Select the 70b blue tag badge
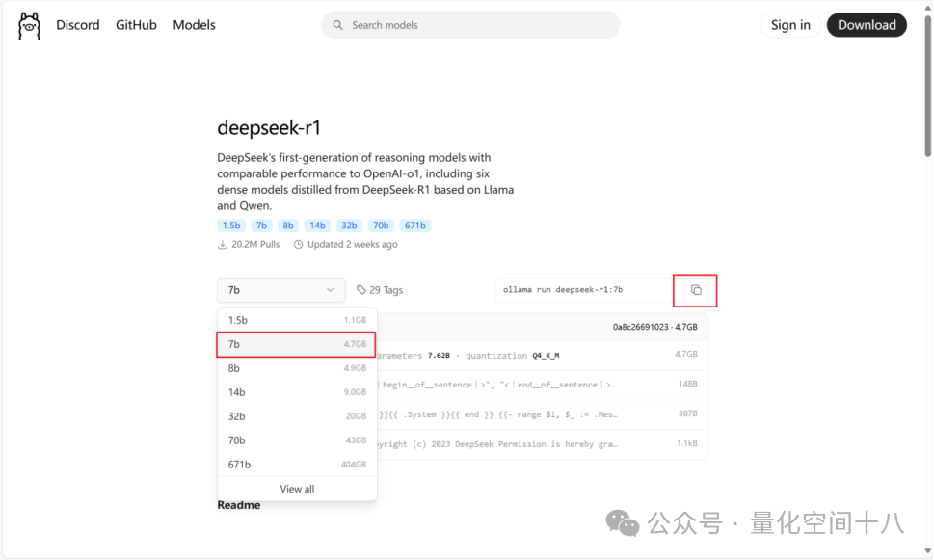 pos(381,226)
